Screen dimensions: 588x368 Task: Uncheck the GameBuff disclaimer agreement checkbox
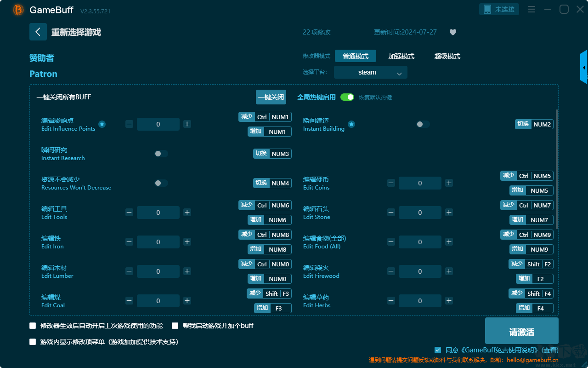(x=438, y=350)
